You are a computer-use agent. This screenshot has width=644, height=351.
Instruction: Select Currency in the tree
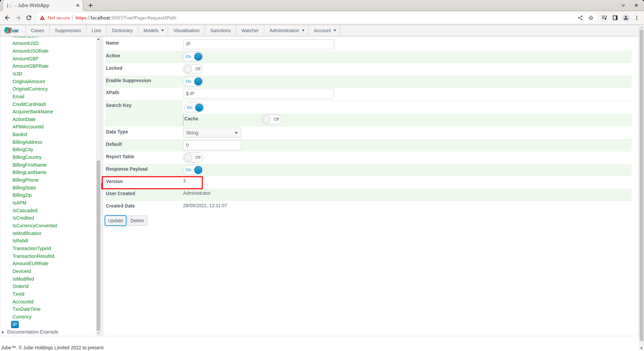(x=22, y=317)
